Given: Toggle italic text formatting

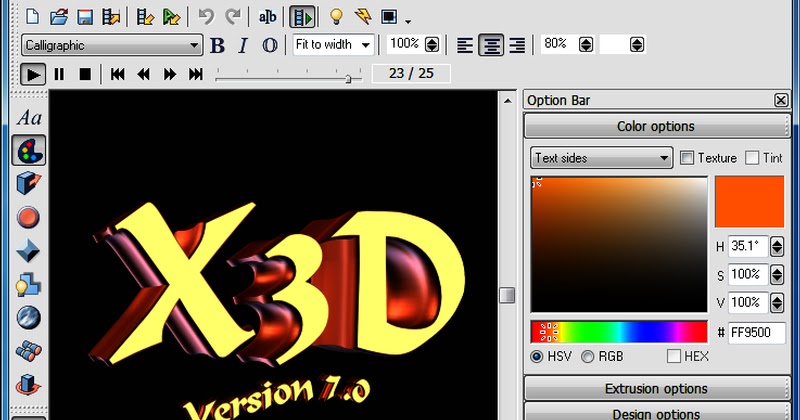Looking at the screenshot, I should [243, 45].
